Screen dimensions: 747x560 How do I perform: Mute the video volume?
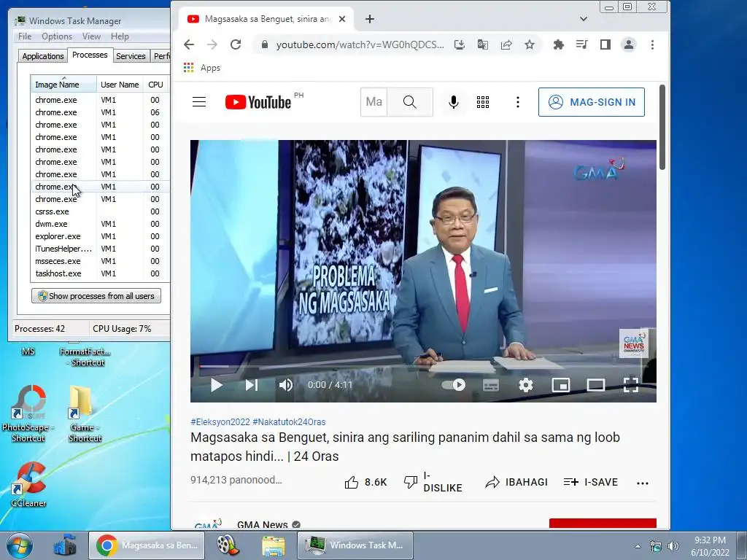[x=286, y=385]
